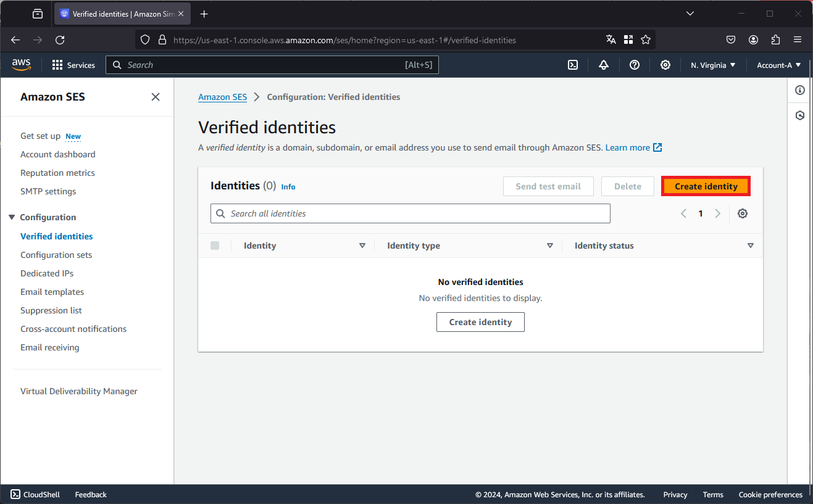Click the tab history icon at top left
The height and width of the screenshot is (504, 813).
click(38, 14)
